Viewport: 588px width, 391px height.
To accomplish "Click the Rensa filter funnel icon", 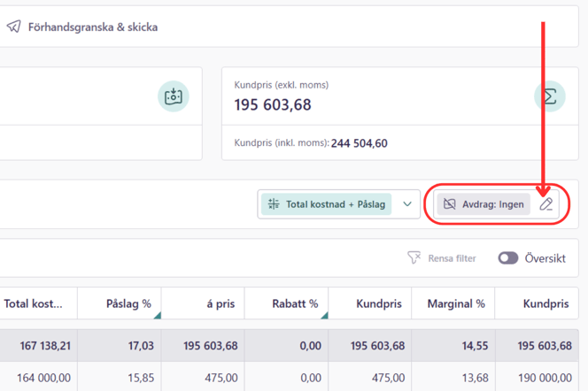I will (x=414, y=257).
